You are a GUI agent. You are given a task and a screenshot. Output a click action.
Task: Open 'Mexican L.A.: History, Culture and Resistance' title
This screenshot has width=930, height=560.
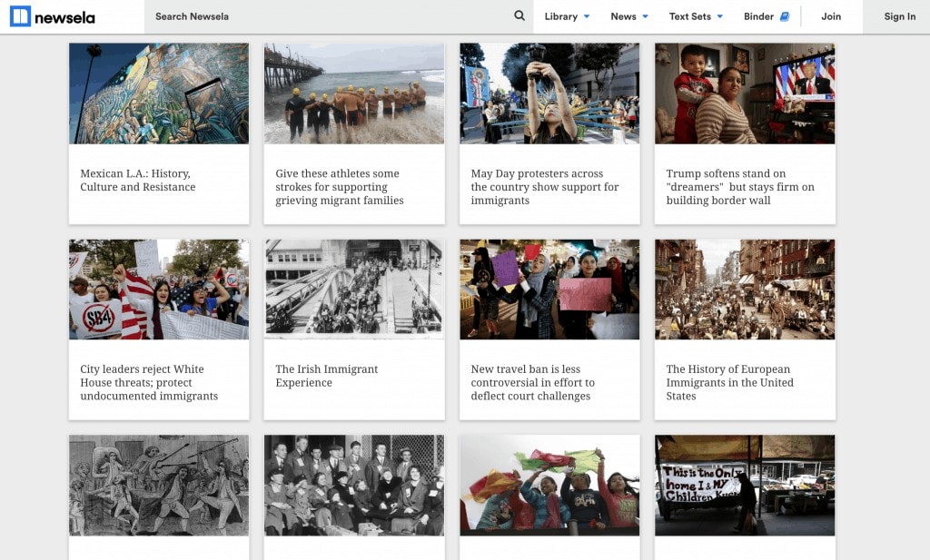pyautogui.click(x=138, y=180)
